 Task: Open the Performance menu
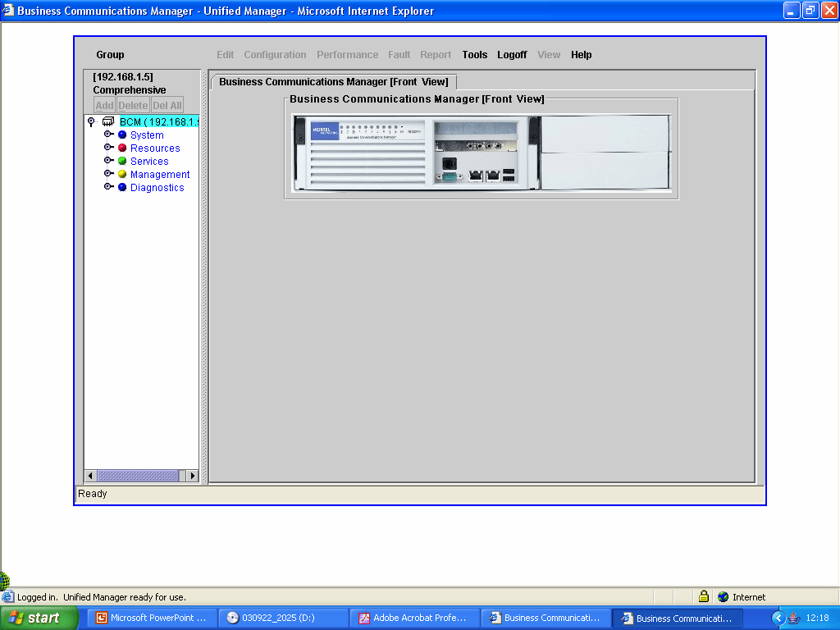347,55
